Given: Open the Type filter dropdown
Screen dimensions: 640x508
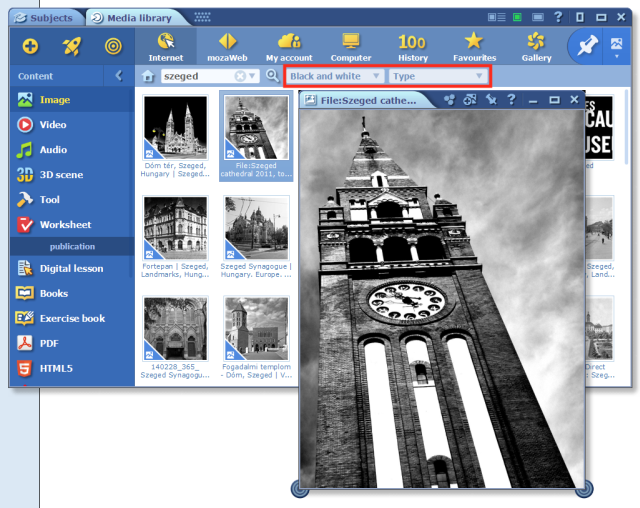Looking at the screenshot, I should point(437,76).
